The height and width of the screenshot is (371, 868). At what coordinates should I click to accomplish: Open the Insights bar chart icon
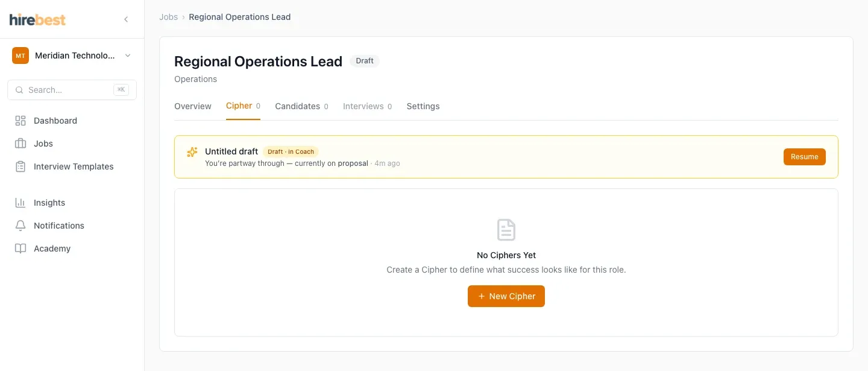tap(20, 203)
